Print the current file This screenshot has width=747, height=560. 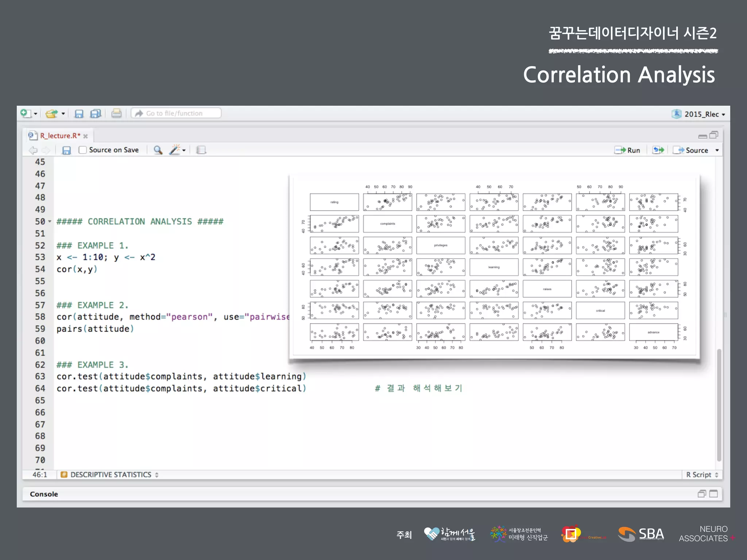[116, 114]
